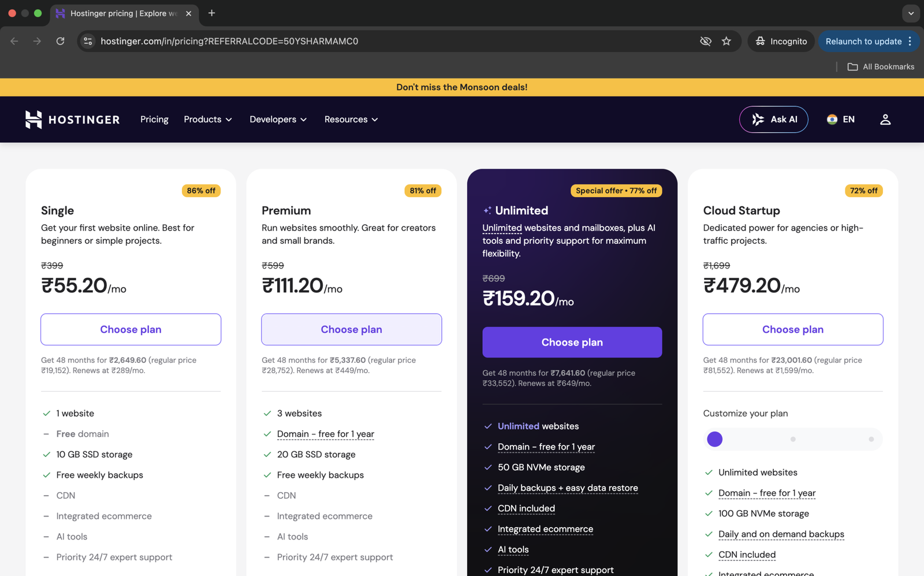
Task: Click the '72% off' badge
Action: (x=863, y=191)
